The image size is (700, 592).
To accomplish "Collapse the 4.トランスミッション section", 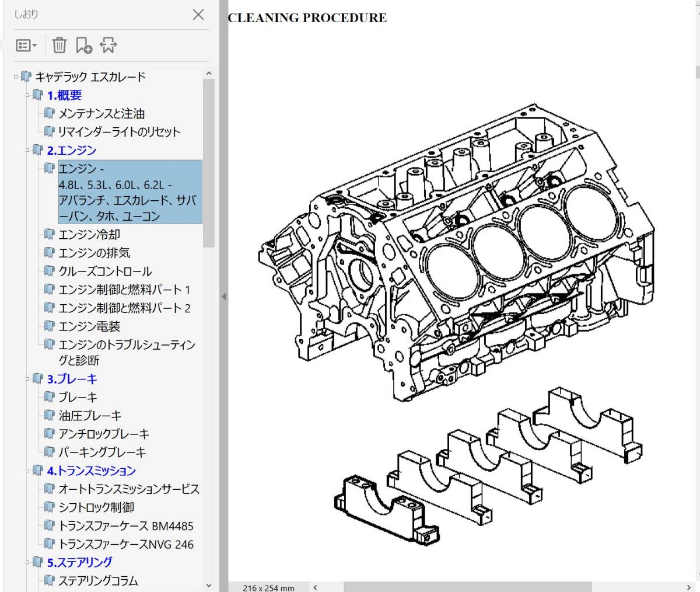I will coord(27,471).
